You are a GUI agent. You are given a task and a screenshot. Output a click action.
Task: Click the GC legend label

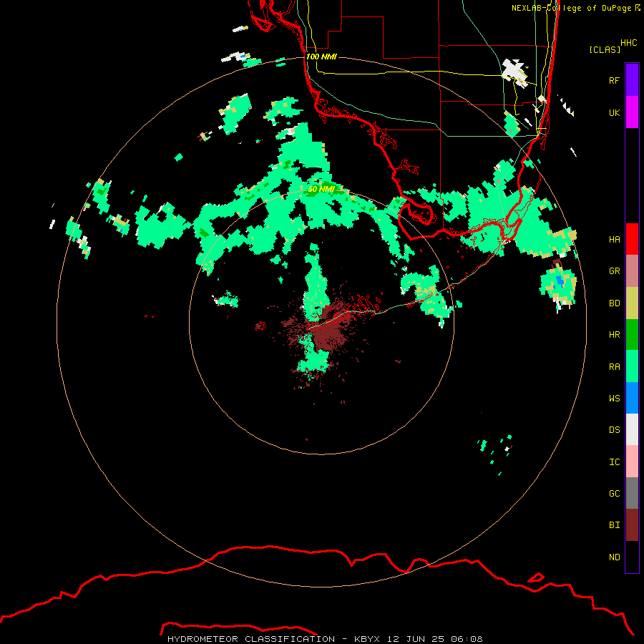point(614,493)
